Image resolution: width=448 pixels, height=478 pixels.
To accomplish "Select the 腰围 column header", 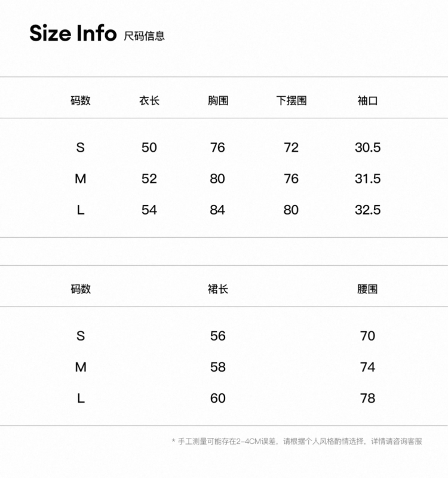I will point(367,289).
